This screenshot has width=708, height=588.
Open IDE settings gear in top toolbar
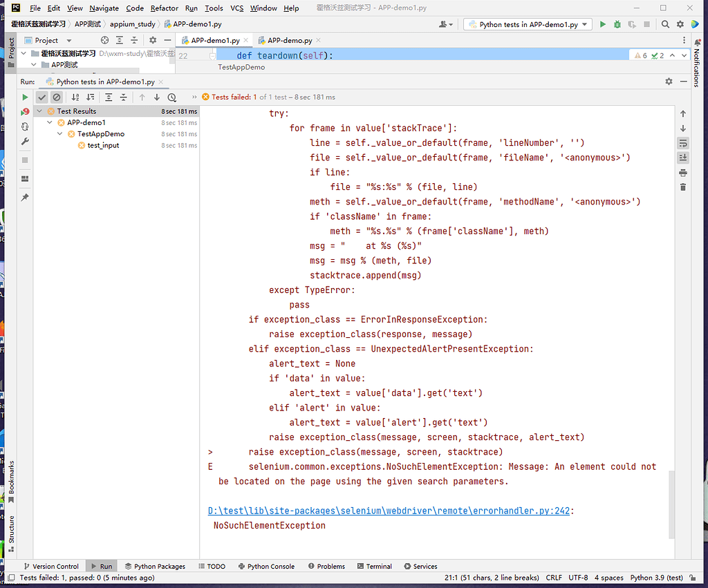[680, 24]
